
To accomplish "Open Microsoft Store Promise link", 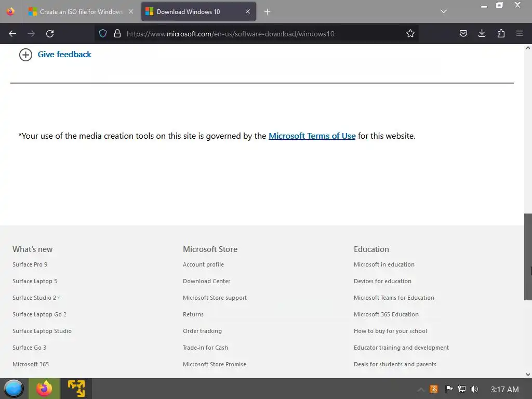I will [x=215, y=364].
